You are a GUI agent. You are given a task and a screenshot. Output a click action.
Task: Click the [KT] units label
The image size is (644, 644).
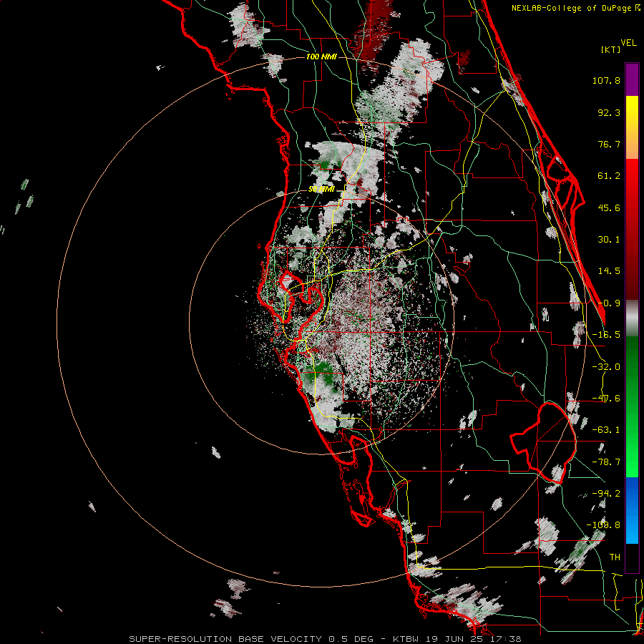(x=611, y=49)
